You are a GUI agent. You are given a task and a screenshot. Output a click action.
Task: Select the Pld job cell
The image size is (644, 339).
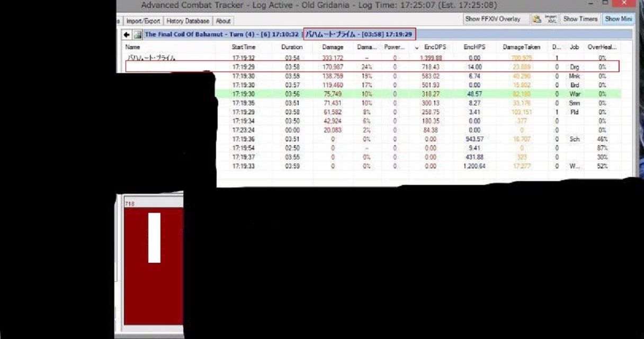coord(575,112)
